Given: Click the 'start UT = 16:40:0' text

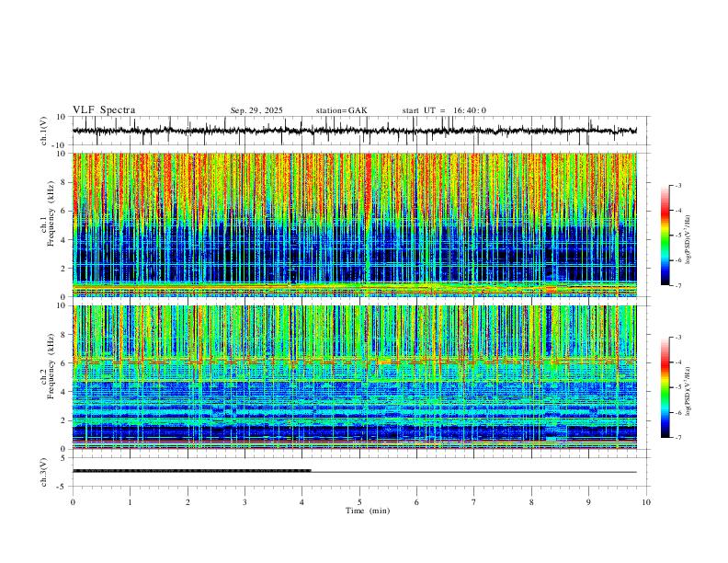Looking at the screenshot, I should click(x=444, y=110).
